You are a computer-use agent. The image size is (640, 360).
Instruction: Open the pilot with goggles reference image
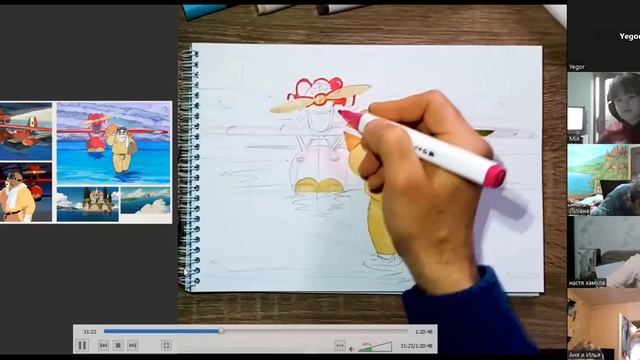point(26,192)
